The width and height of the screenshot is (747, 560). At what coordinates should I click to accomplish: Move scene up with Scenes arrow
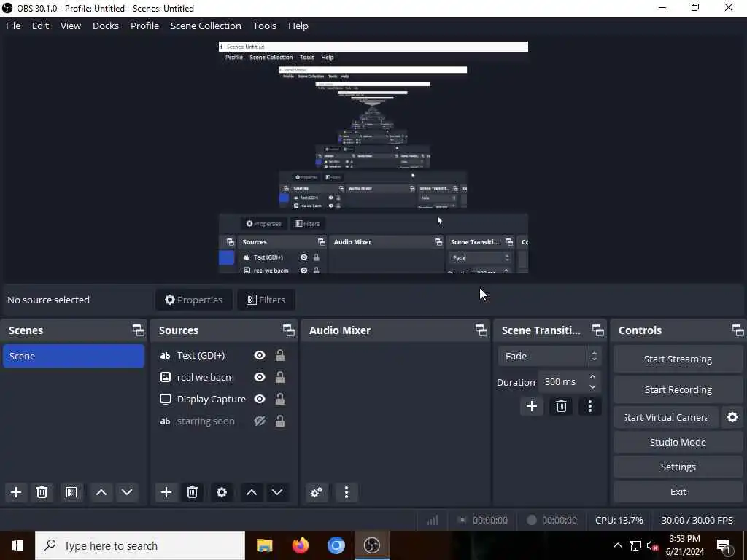101,492
